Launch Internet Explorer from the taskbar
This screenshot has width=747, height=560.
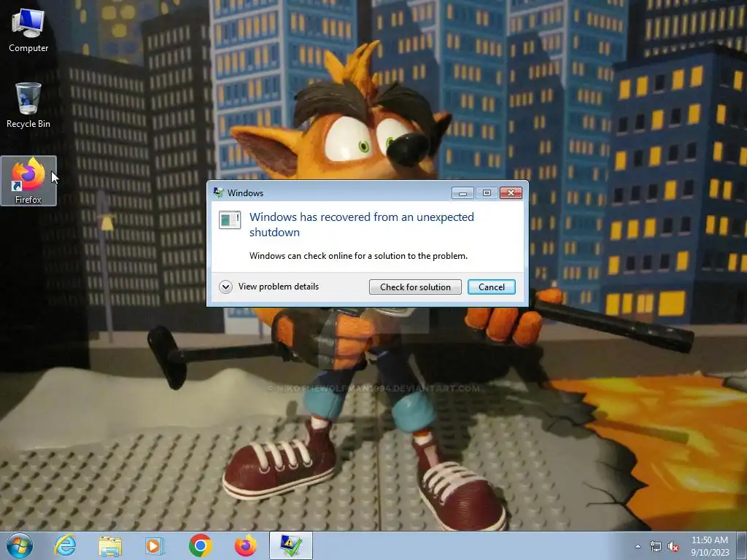tap(65, 545)
